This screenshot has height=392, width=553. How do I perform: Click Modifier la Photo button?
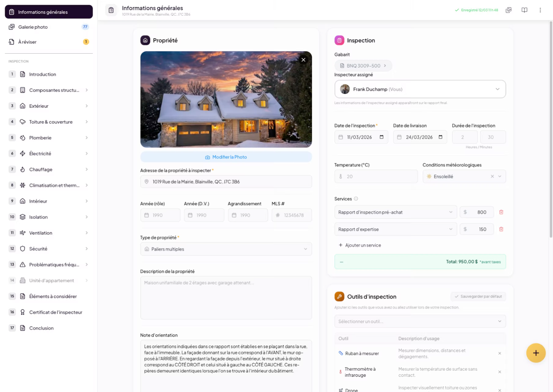[x=226, y=157]
